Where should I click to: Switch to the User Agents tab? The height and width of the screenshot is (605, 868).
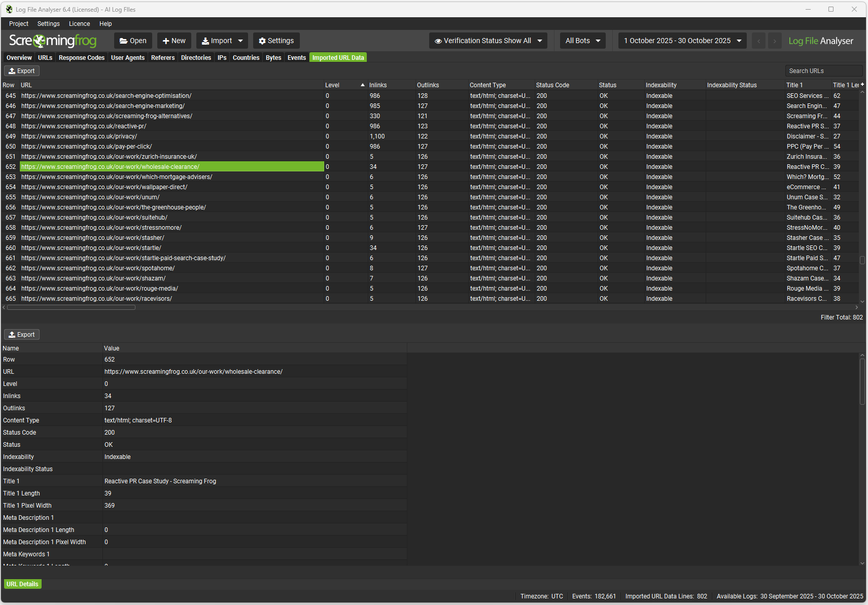coord(128,58)
